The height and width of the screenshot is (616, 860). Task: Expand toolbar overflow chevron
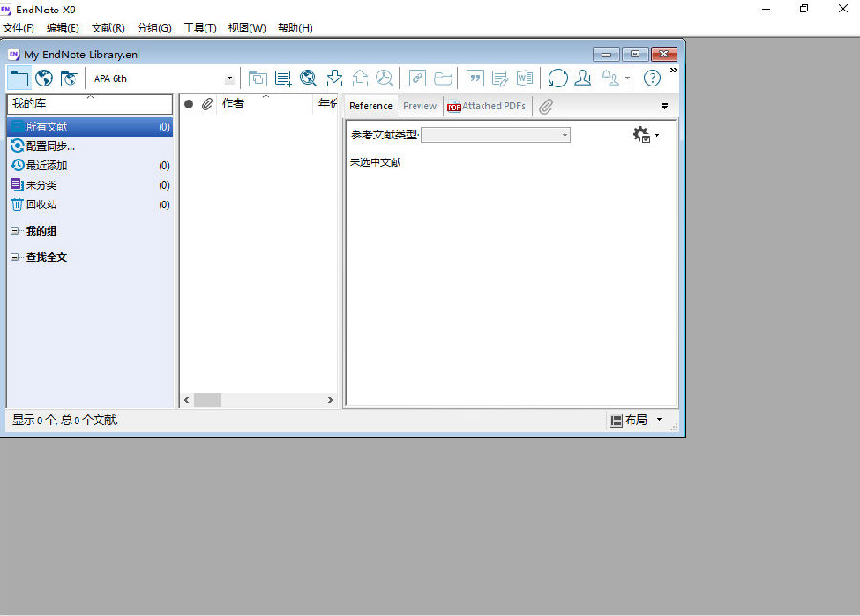pos(673,70)
